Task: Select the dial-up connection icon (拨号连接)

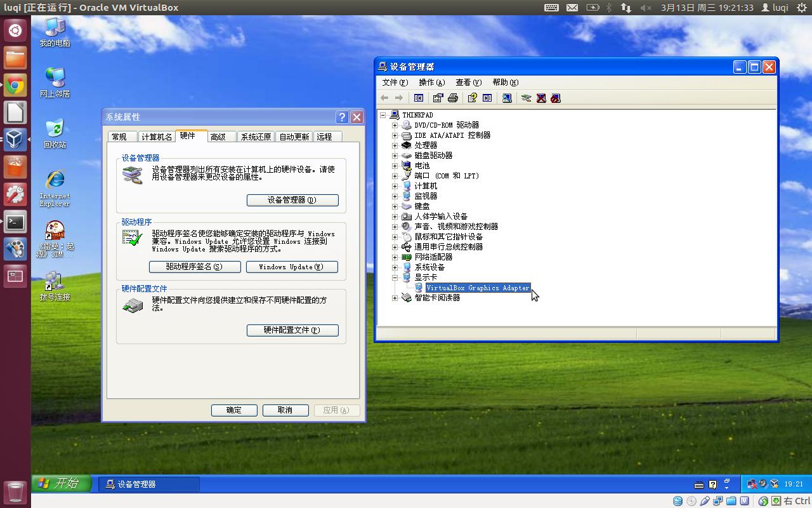Action: tap(55, 286)
